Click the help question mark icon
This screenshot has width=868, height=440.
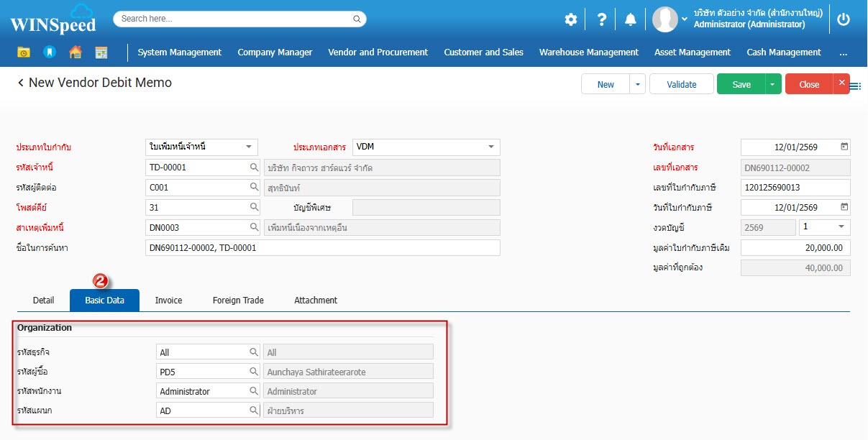(x=602, y=19)
